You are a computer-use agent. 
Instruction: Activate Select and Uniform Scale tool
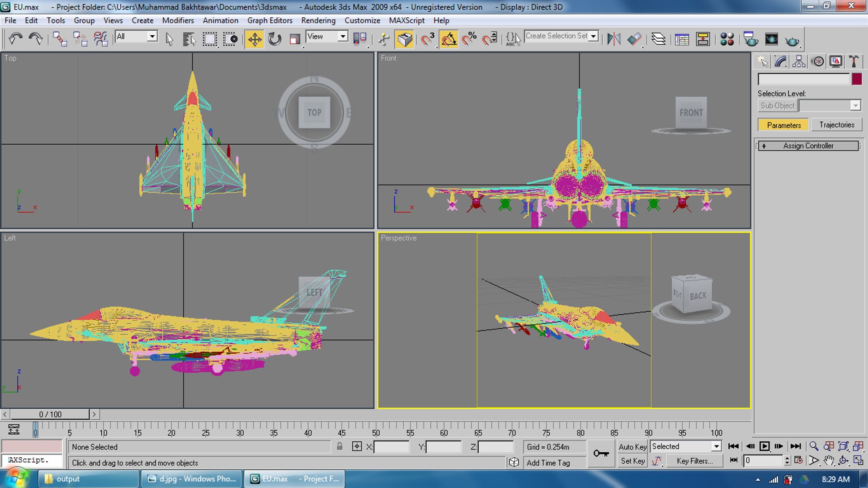tap(295, 39)
